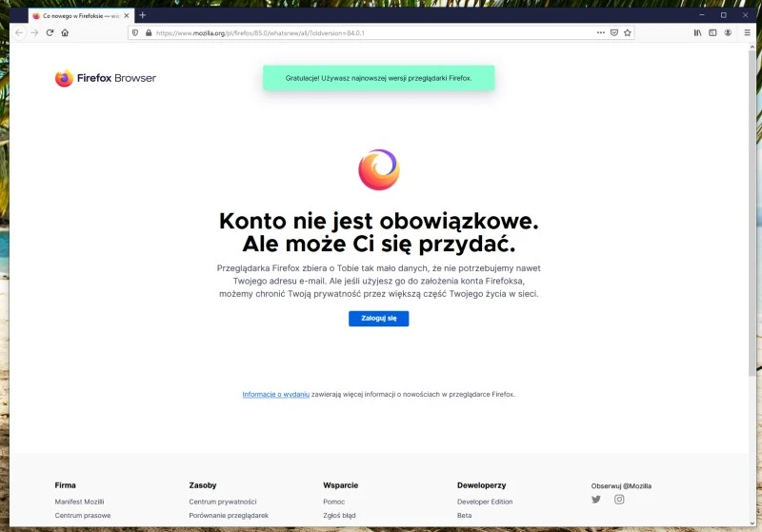
Task: Open page actions three-dot menu
Action: [x=601, y=33]
